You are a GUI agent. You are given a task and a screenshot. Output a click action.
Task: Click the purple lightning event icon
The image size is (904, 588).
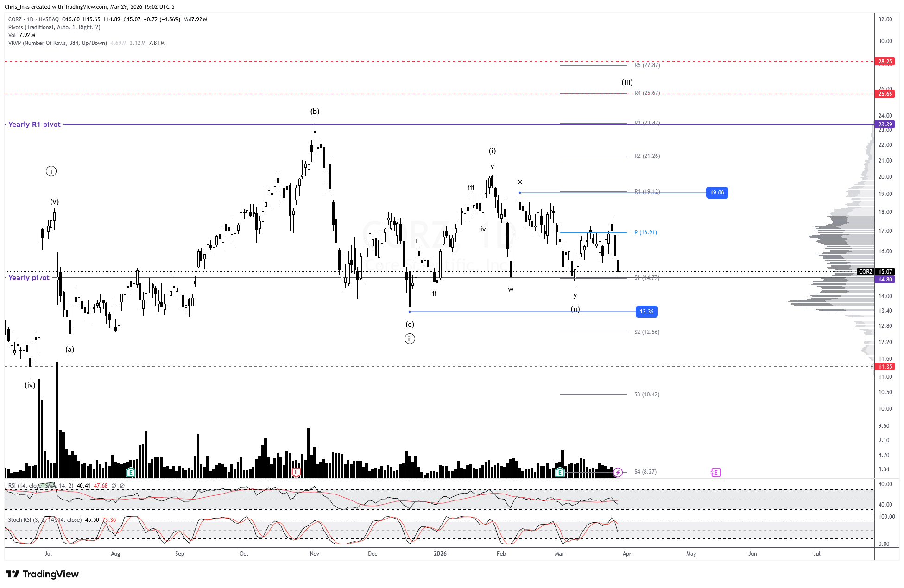(x=618, y=472)
